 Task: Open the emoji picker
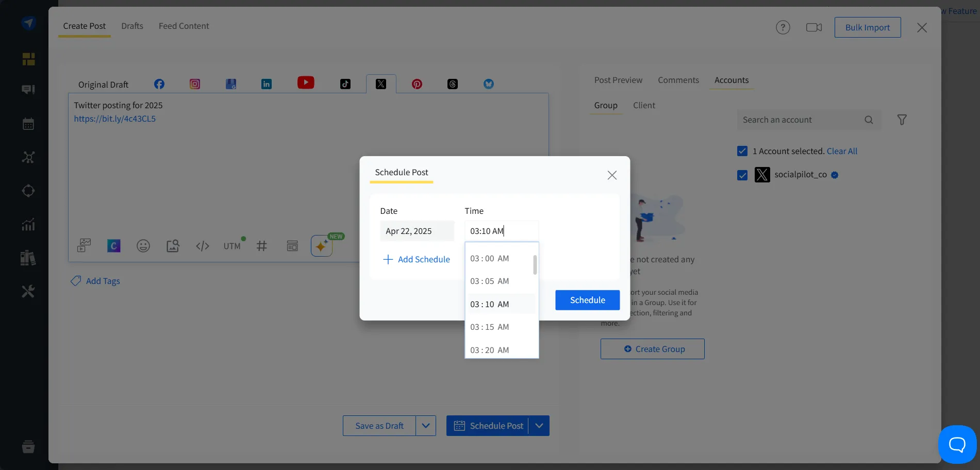[x=143, y=246]
